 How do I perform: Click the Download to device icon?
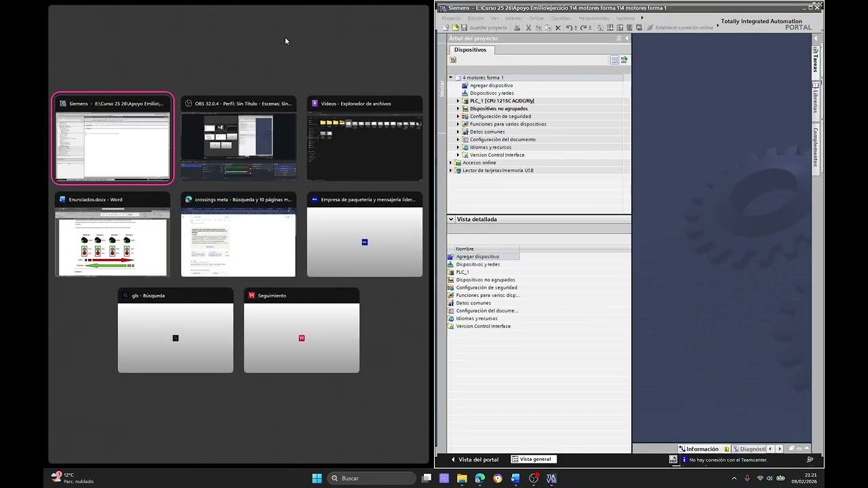point(610,28)
